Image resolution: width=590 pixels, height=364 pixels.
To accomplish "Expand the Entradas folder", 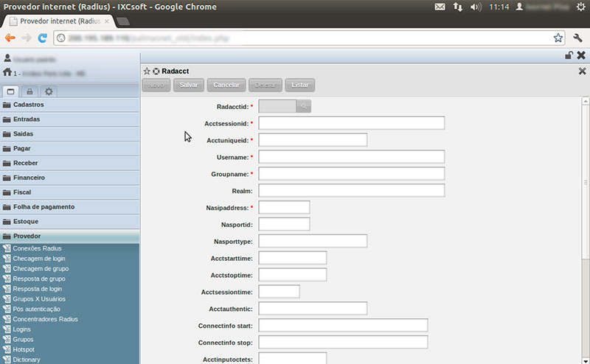I will pyautogui.click(x=69, y=119).
